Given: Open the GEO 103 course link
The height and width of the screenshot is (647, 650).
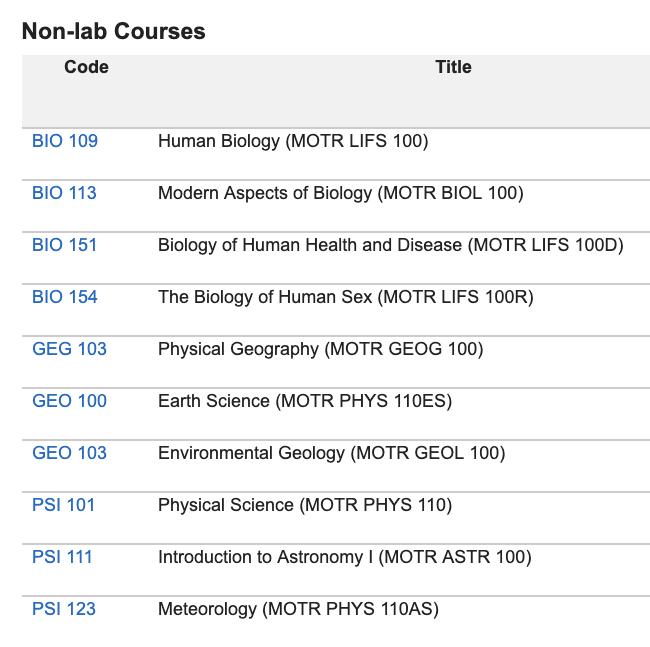Looking at the screenshot, I should tap(69, 453).
